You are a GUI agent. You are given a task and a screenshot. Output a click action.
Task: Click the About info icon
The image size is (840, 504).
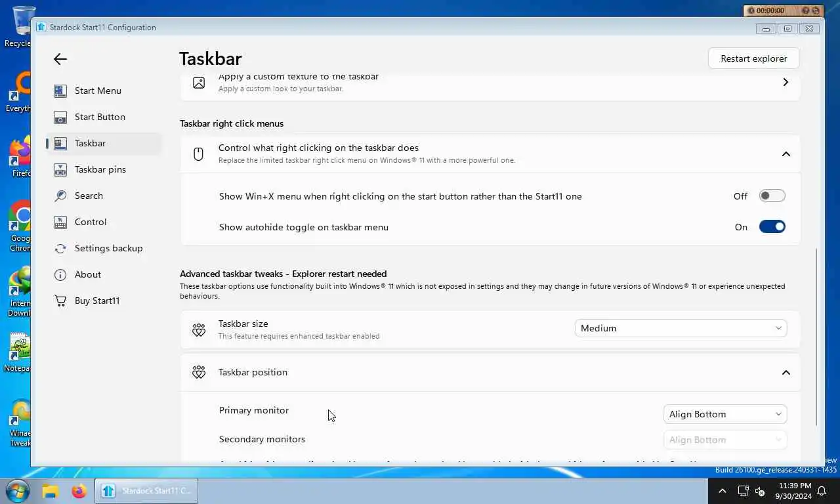pos(60,274)
